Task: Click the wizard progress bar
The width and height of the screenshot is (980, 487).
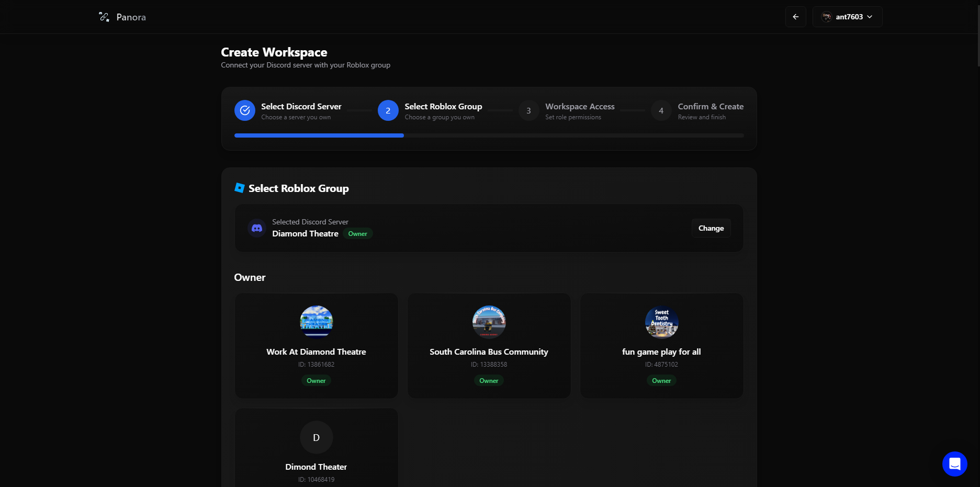Action: pyautogui.click(x=489, y=135)
